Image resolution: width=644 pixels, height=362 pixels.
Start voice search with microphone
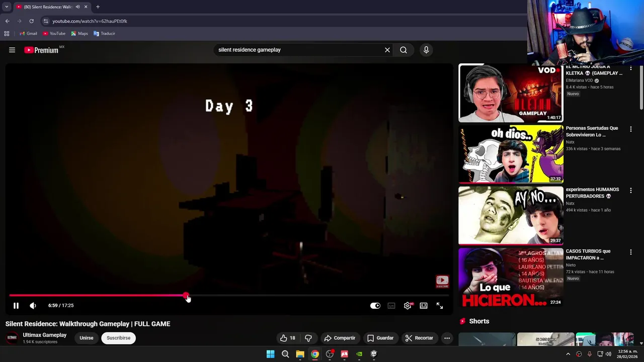tap(426, 50)
